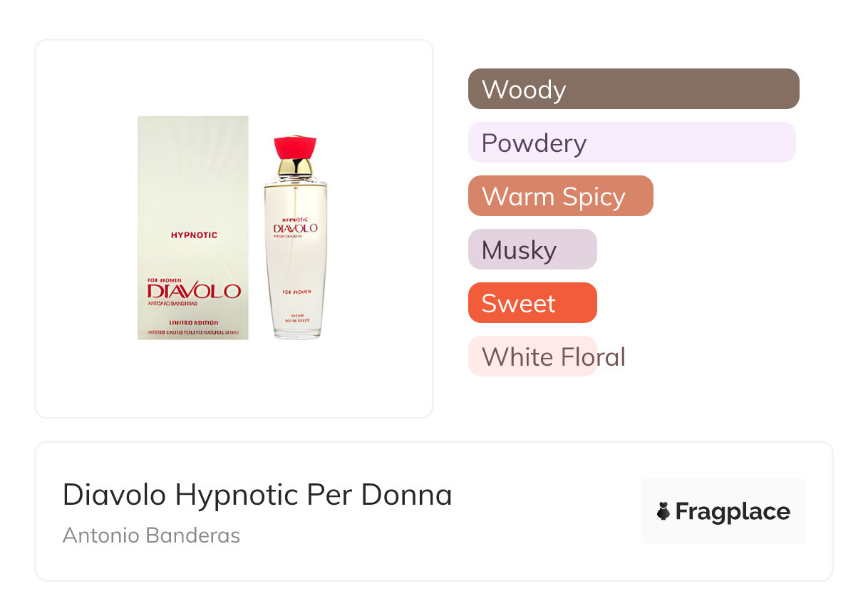Click the For Women text on bottle
The width and height of the screenshot is (868, 616).
295,292
